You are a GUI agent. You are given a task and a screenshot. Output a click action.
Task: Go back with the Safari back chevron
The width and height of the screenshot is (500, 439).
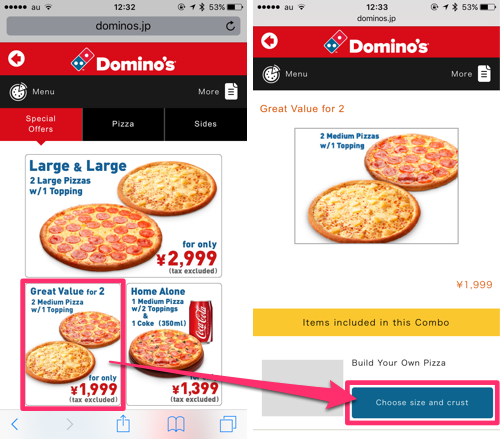point(15,424)
